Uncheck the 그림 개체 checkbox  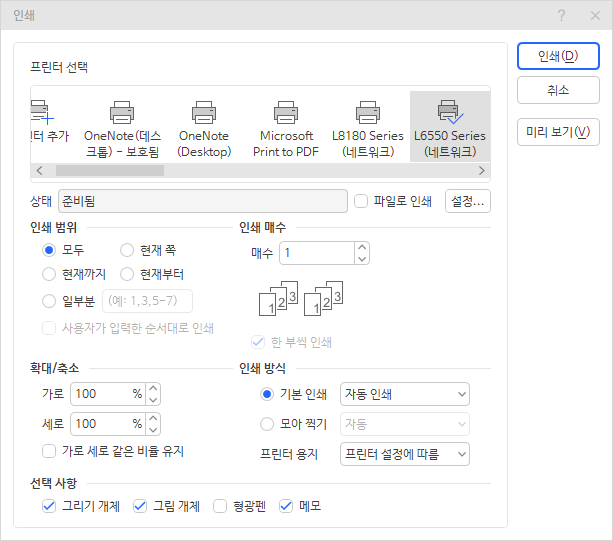pos(140,506)
